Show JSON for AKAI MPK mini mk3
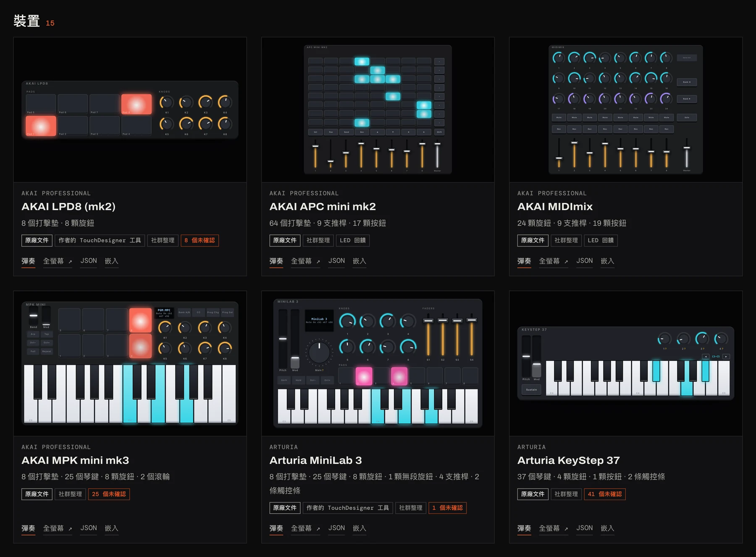Screen dimensions: 756x557 point(89,528)
